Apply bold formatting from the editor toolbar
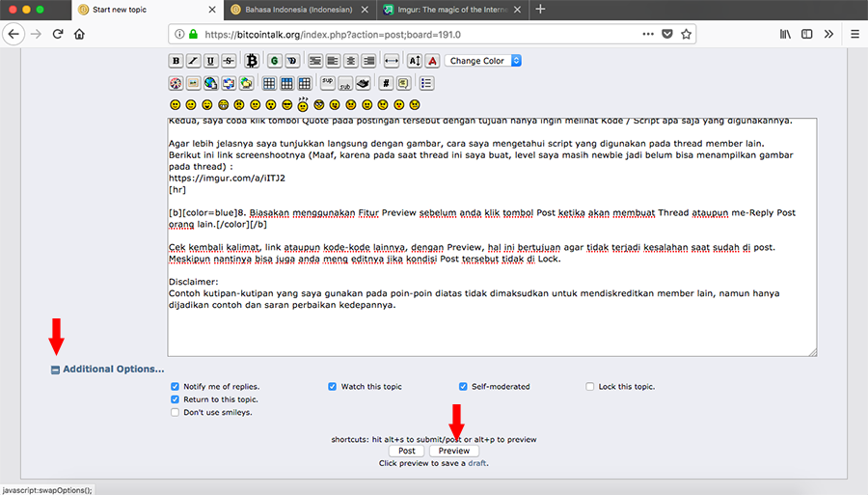The height and width of the screenshot is (495, 868). point(176,61)
